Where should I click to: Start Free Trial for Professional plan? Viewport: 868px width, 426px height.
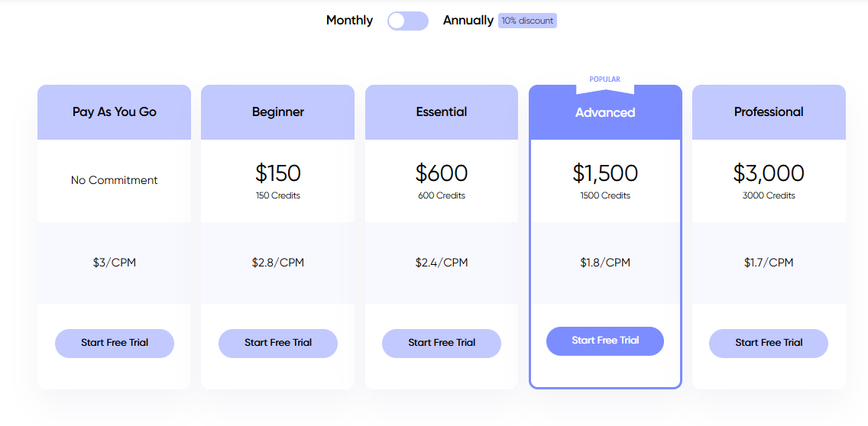tap(769, 343)
